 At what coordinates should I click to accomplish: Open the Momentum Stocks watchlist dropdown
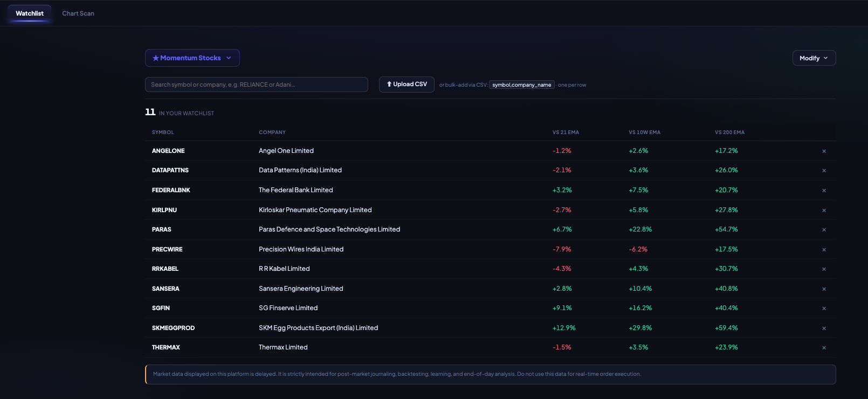(192, 58)
